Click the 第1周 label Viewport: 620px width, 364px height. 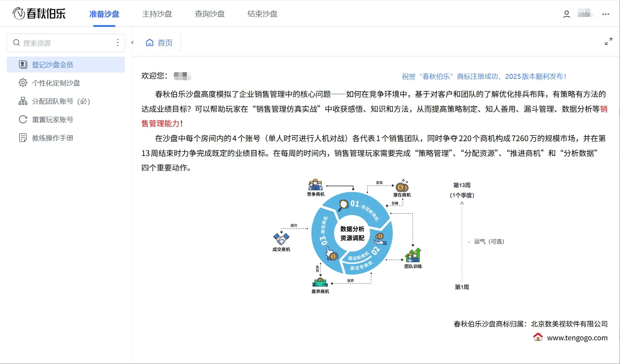(462, 287)
